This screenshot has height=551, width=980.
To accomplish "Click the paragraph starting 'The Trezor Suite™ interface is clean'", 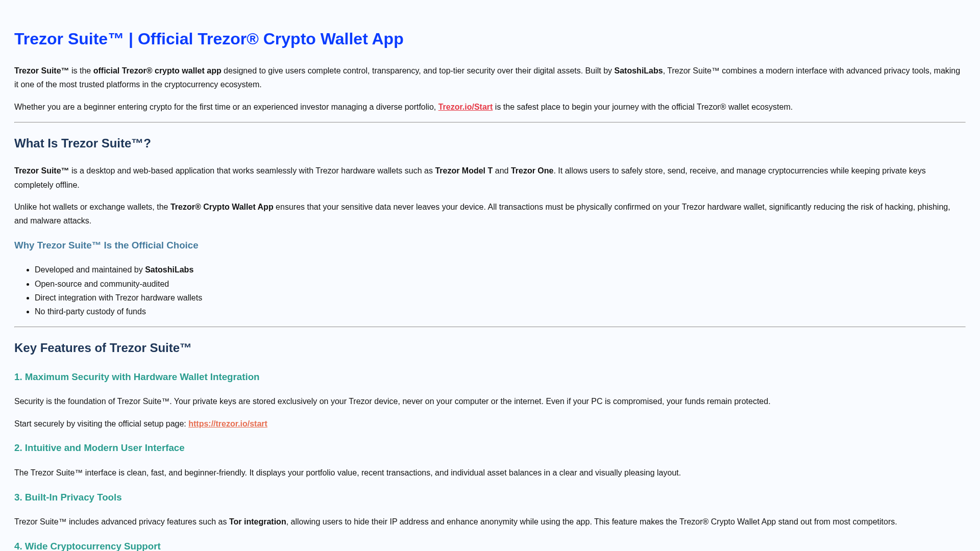I will click(348, 473).
